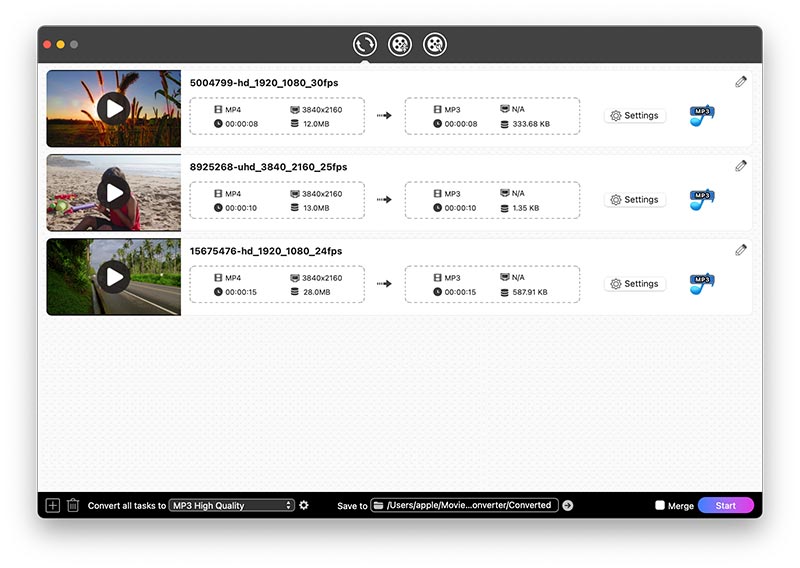The width and height of the screenshot is (800, 568).
Task: Click the 13.0MB source size
Action: 316,208
